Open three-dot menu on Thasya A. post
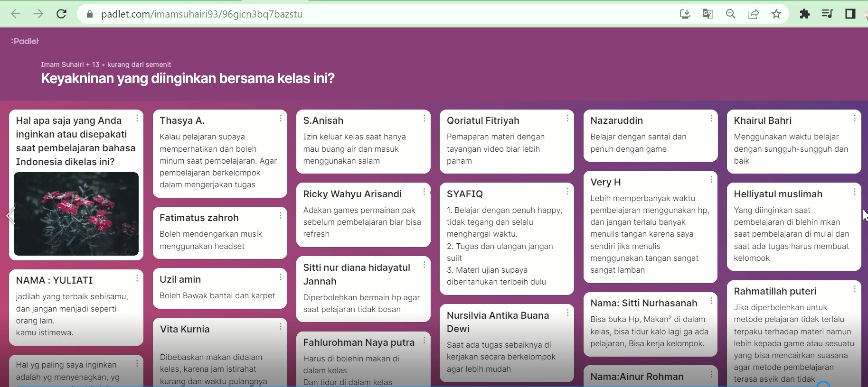This screenshot has width=868, height=387. click(280, 118)
